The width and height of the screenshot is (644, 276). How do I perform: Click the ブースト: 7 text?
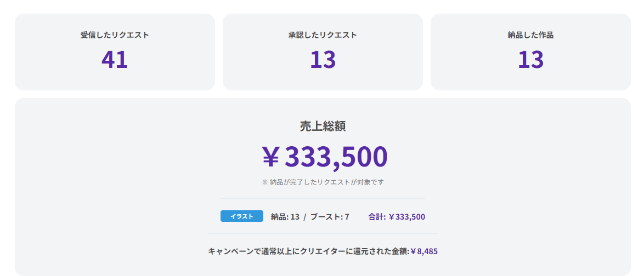pos(330,217)
